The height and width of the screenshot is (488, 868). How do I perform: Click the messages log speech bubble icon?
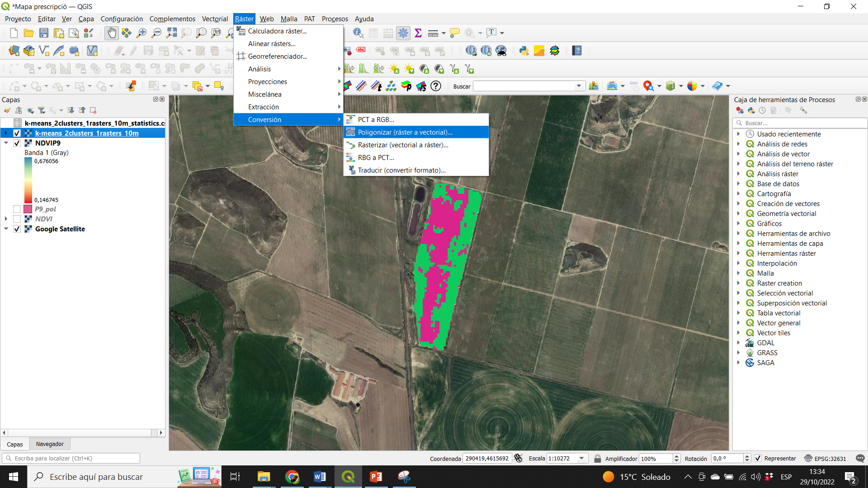[x=860, y=458]
